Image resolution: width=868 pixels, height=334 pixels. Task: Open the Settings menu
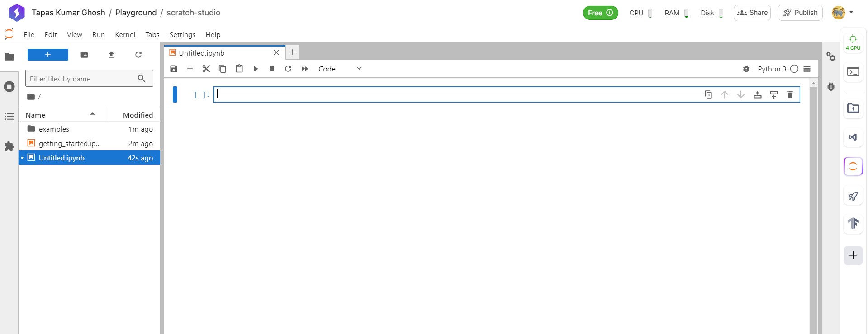(x=182, y=34)
